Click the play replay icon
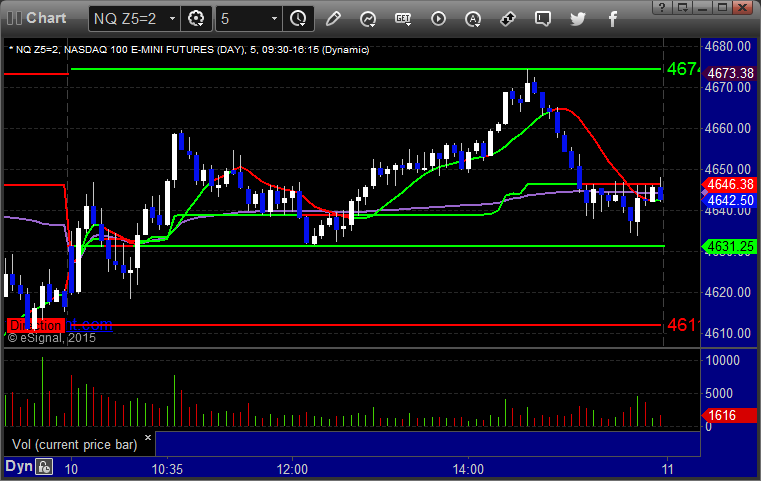Viewport: 761px width, 481px height. coord(438,19)
